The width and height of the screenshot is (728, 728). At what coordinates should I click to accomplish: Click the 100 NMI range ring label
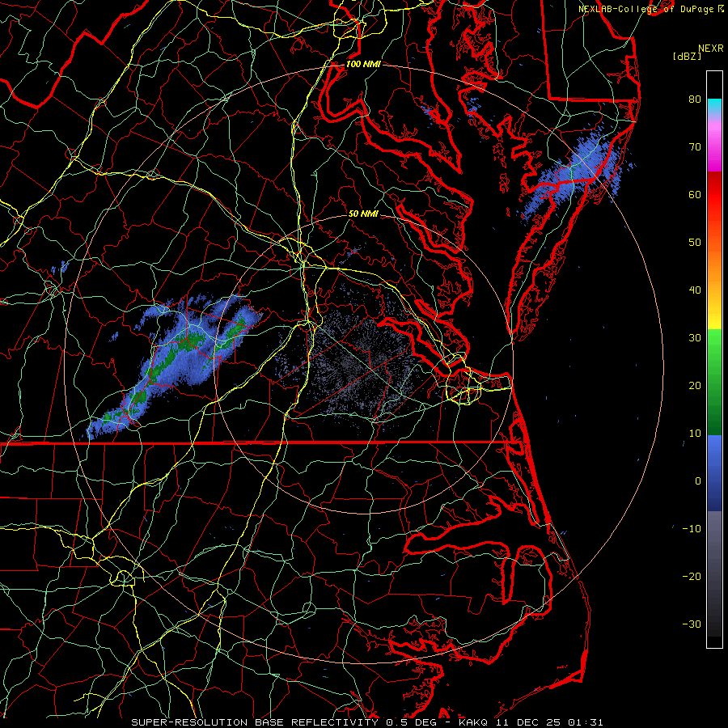click(x=363, y=64)
